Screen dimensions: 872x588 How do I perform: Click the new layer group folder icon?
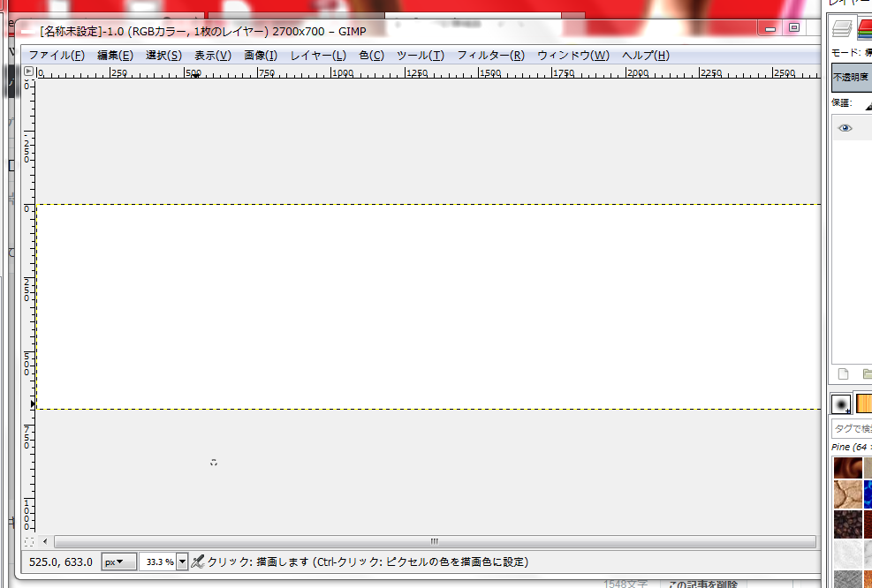[x=867, y=373]
